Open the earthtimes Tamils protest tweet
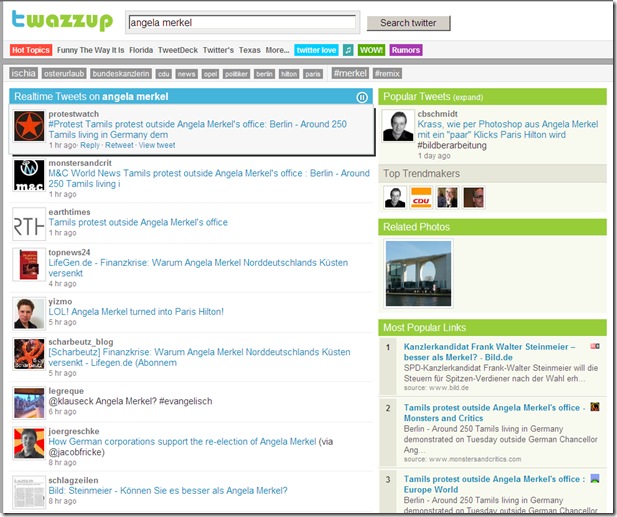This screenshot has height=517, width=617. pyautogui.click(x=138, y=222)
